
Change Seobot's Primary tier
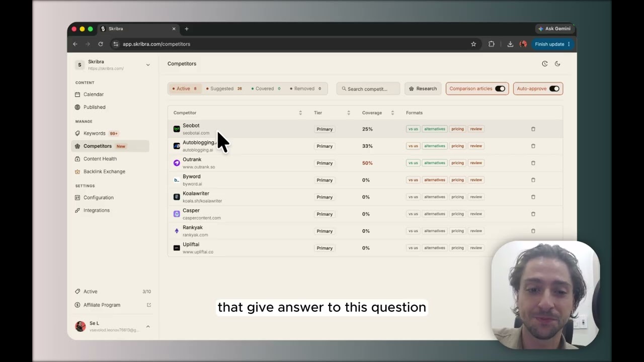[325, 129]
